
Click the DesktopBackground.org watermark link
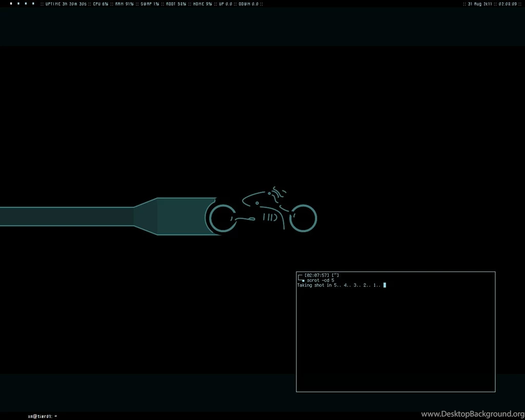[x=472, y=414]
